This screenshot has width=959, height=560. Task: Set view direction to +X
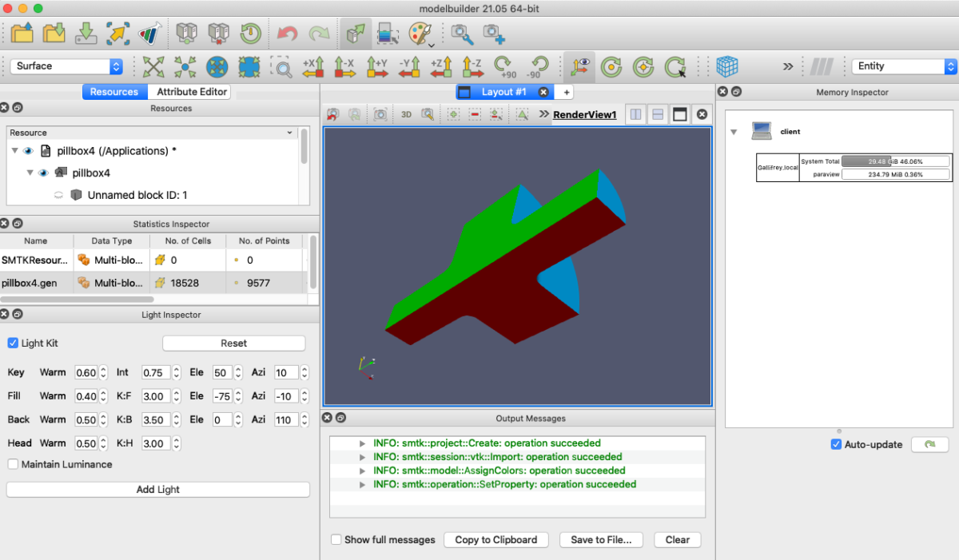click(x=313, y=66)
